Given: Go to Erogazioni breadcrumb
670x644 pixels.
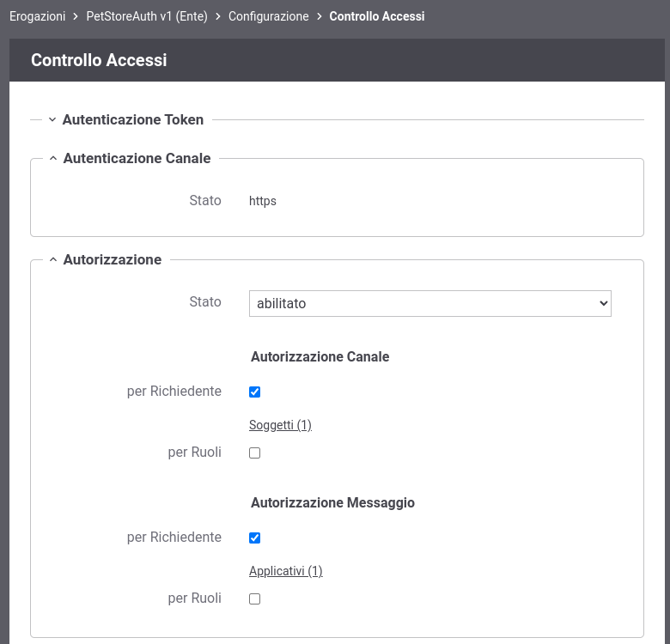Looking at the screenshot, I should (38, 16).
